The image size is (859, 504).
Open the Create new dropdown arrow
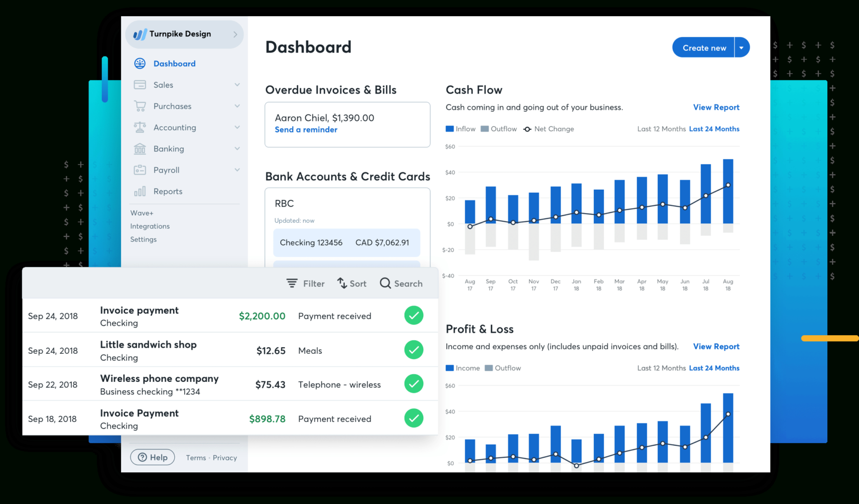click(741, 47)
